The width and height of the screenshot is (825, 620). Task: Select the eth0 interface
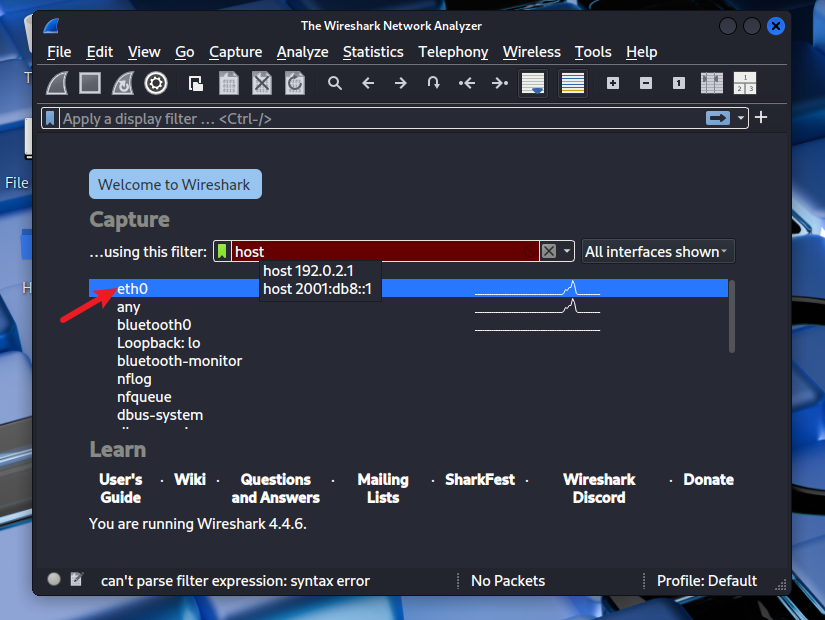pyautogui.click(x=408, y=288)
